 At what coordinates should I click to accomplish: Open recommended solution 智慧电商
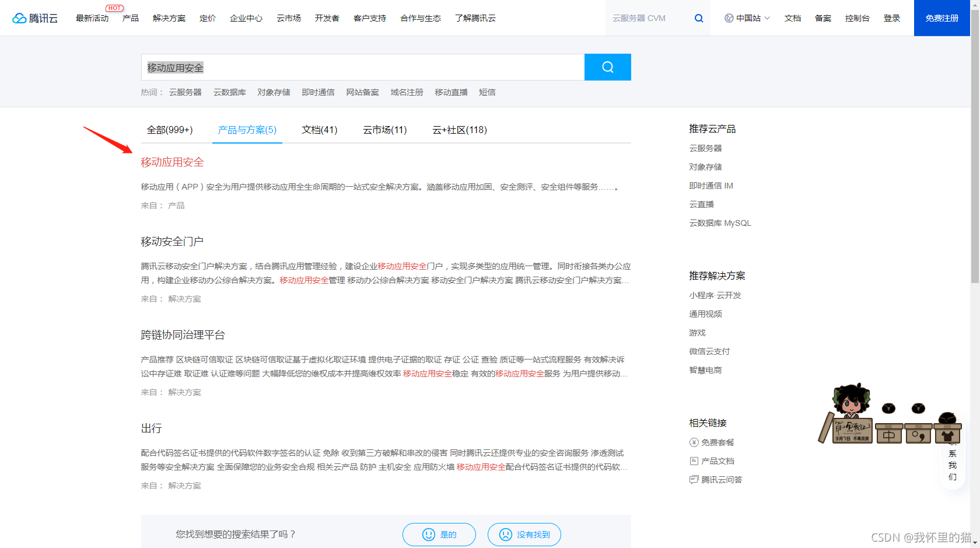(706, 370)
